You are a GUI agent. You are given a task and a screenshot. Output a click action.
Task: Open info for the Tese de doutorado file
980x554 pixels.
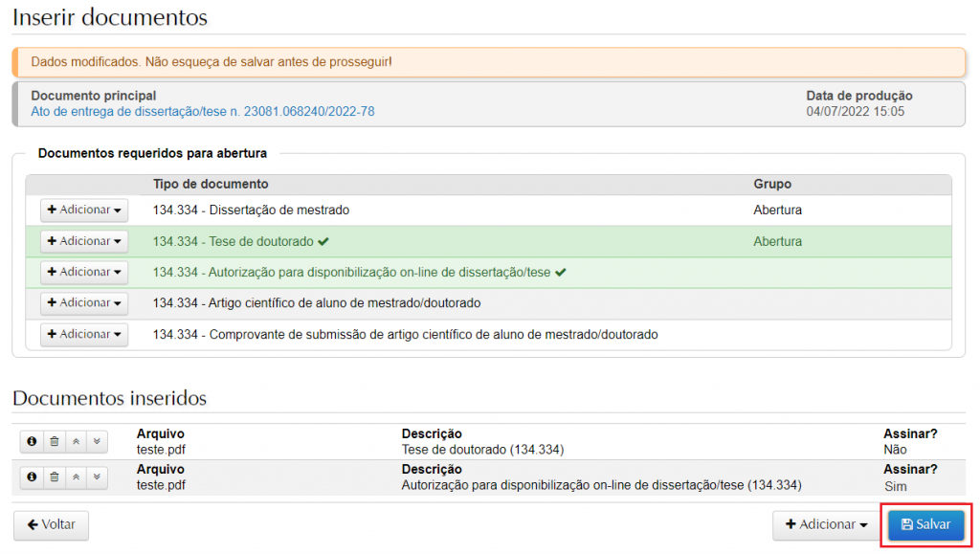coord(32,441)
